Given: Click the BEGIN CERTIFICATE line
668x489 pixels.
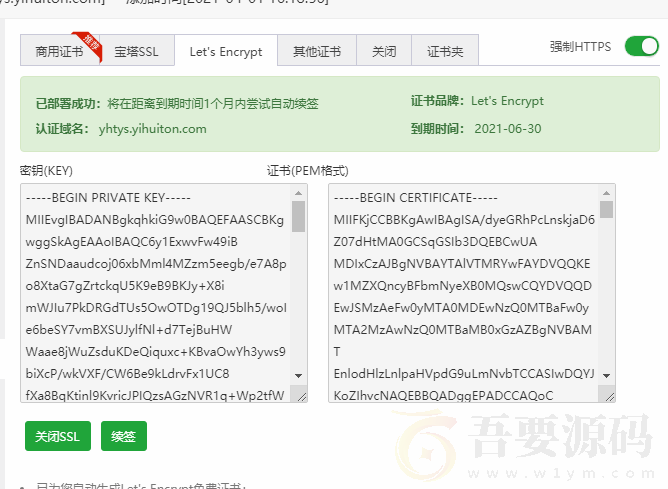Looking at the screenshot, I should (x=415, y=198).
